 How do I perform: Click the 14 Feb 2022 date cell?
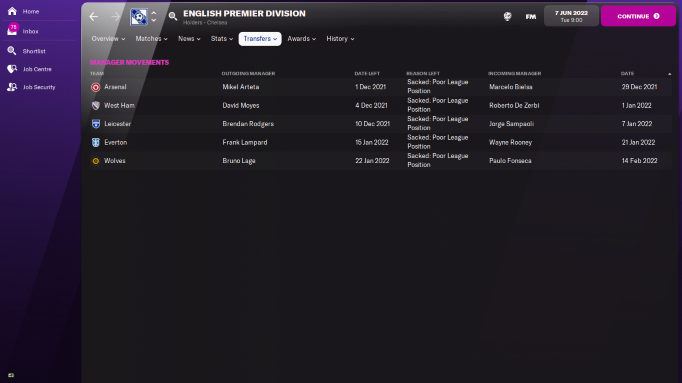(x=639, y=161)
